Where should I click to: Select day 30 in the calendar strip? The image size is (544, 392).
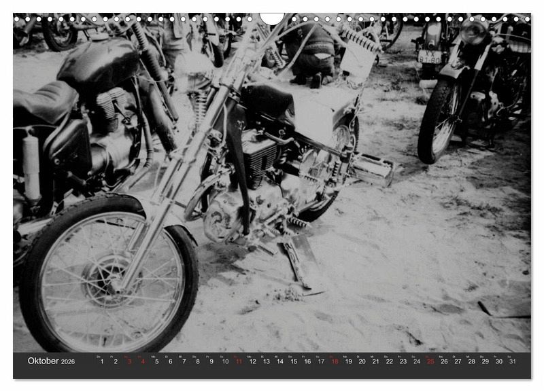(x=499, y=361)
